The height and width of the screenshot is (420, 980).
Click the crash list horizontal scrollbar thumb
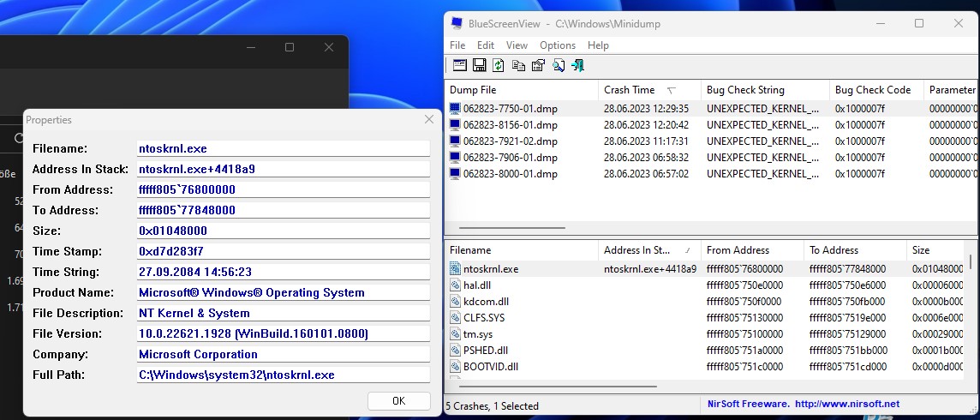(x=512, y=228)
